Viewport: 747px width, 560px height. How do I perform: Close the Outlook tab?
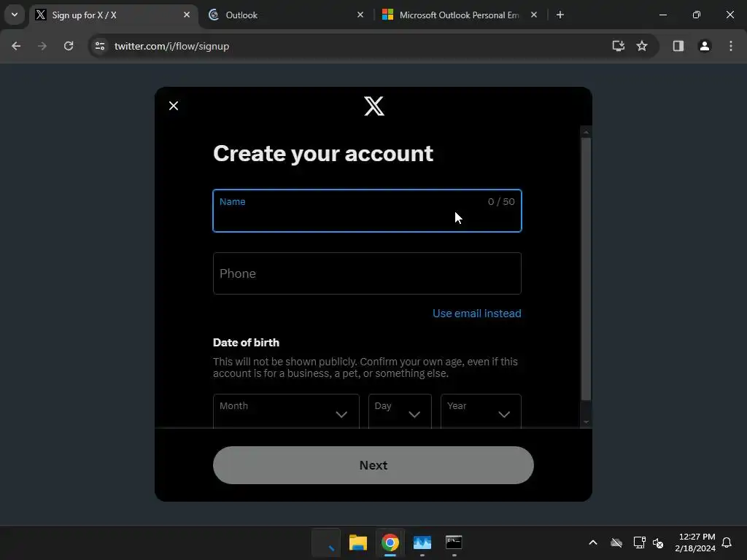pyautogui.click(x=360, y=15)
